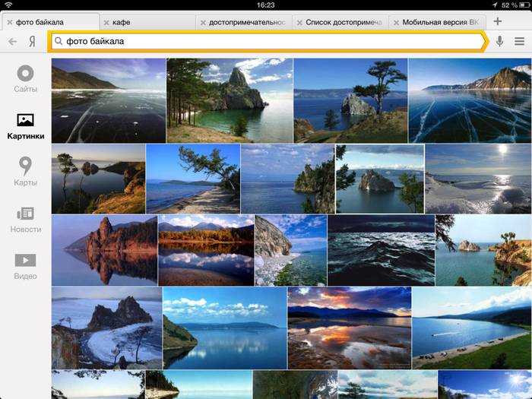Select the Карты map pin icon

[x=25, y=166]
